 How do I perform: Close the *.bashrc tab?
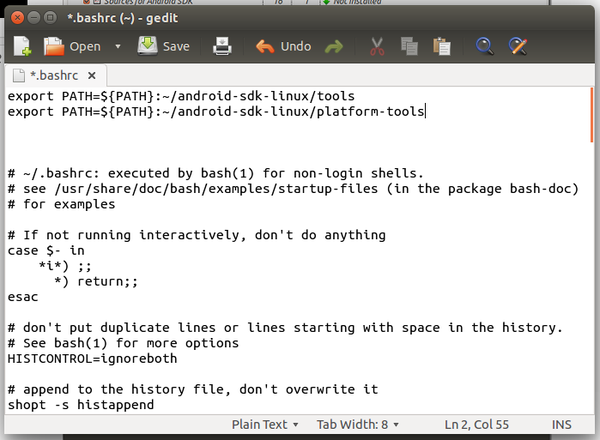pyautogui.click(x=91, y=76)
